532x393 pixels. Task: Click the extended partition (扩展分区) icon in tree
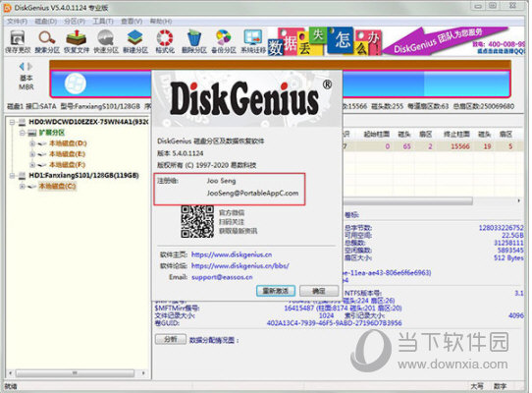[31, 133]
